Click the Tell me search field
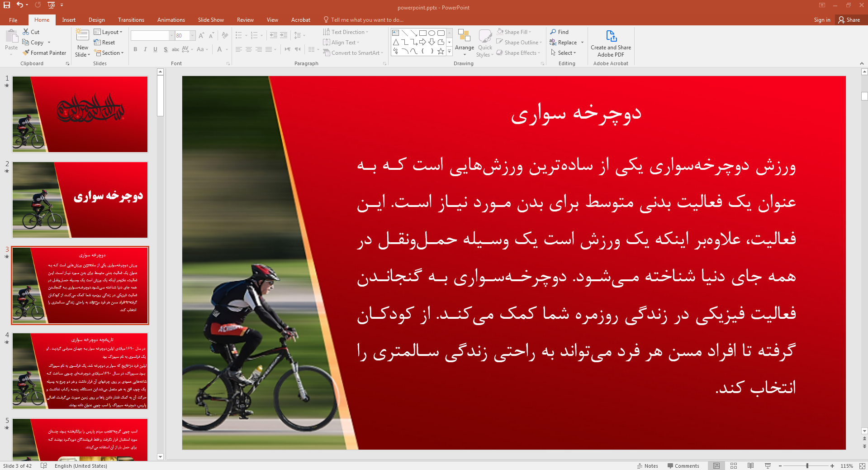This screenshot has height=470, width=868. pyautogui.click(x=367, y=20)
